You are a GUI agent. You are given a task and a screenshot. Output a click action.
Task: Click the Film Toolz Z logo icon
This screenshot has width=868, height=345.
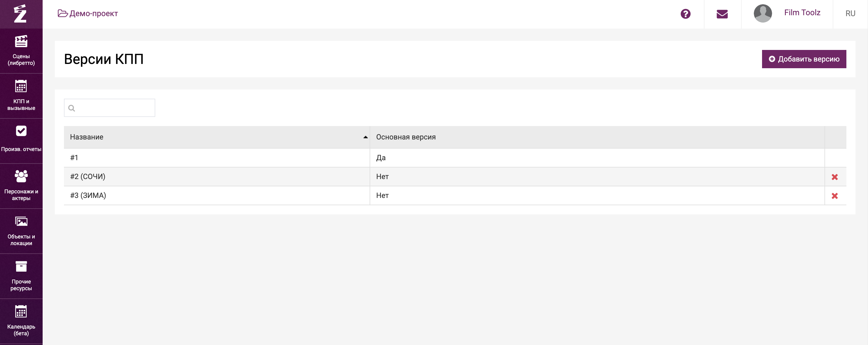[20, 14]
